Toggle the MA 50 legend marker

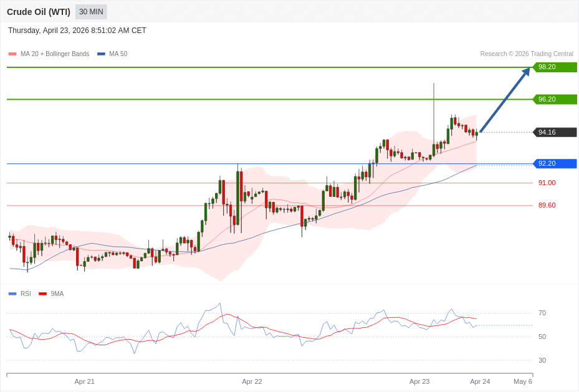tap(101, 54)
